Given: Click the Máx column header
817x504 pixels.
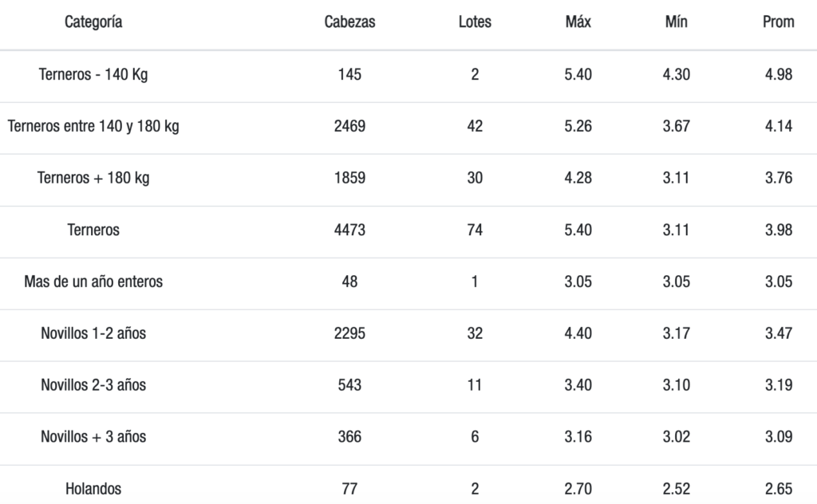Looking at the screenshot, I should (578, 22).
